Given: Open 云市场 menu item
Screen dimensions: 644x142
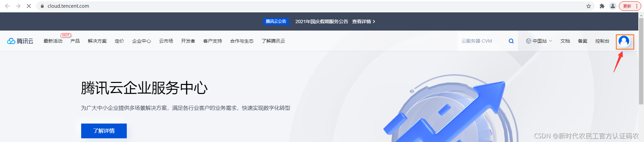Looking at the screenshot, I should (166, 41).
